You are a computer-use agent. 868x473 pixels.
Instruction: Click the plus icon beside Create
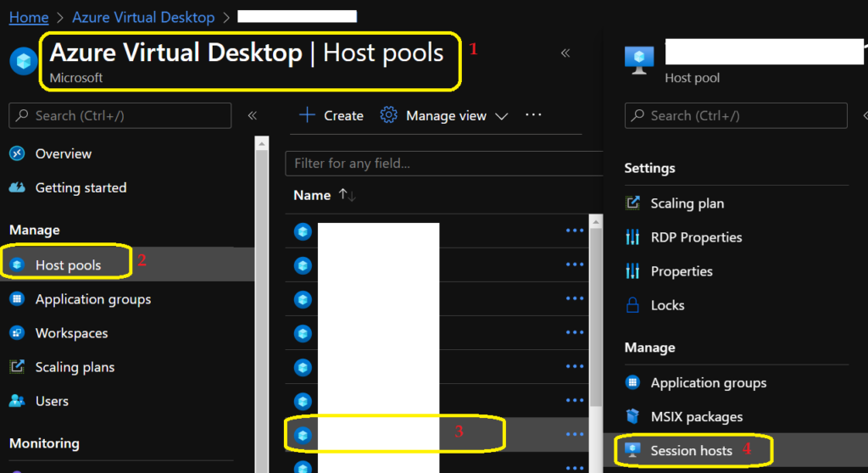(307, 115)
